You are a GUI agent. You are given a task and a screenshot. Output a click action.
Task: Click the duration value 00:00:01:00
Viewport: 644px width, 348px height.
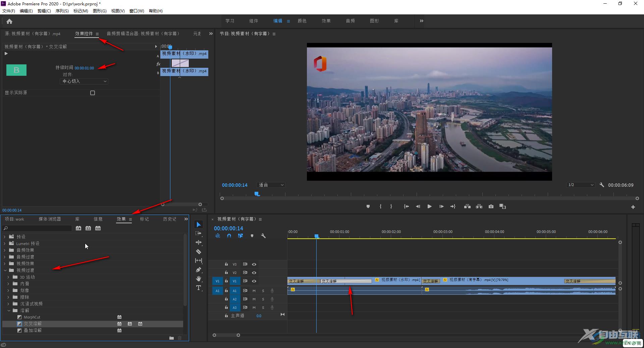[x=84, y=68]
